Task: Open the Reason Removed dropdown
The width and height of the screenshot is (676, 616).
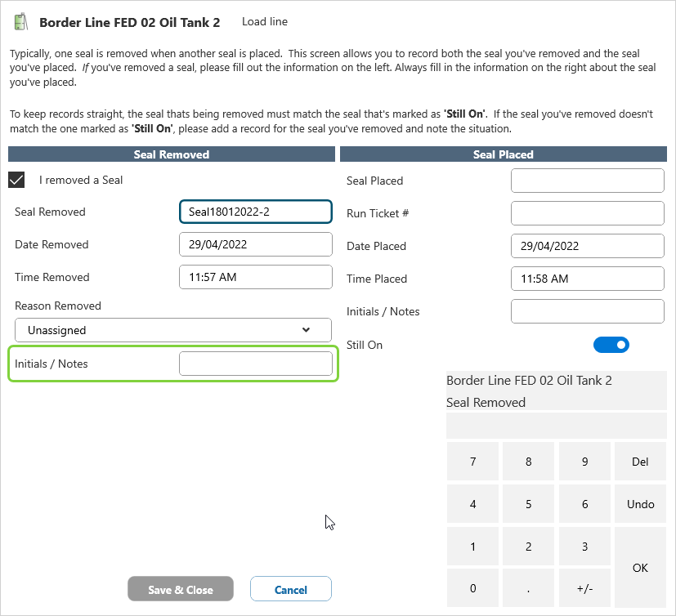Action: [173, 330]
